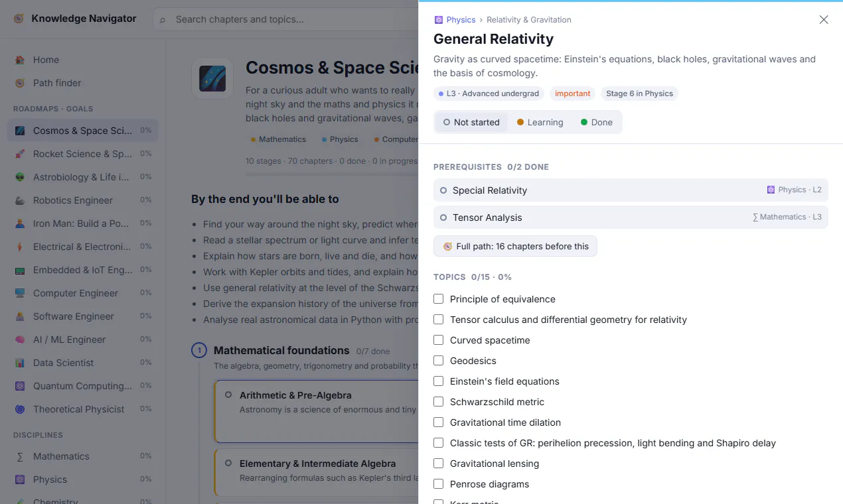Click the Data Scientist chart icon

[x=20, y=363]
